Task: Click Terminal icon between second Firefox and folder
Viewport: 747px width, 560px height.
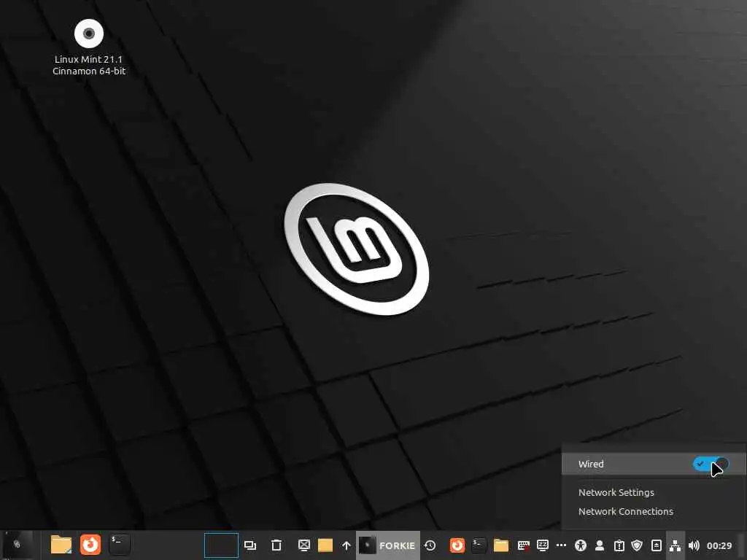Action: coord(479,545)
